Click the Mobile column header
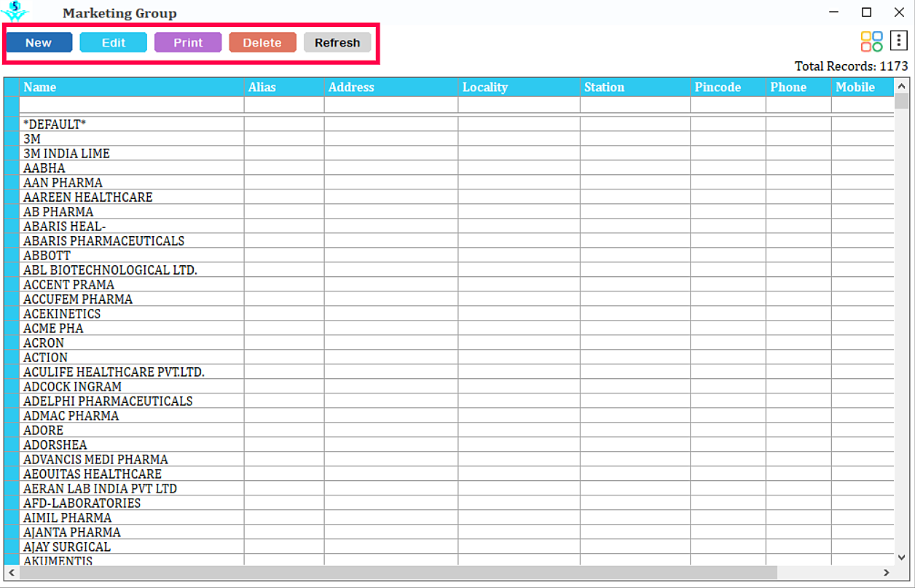This screenshot has height=588, width=915. [863, 87]
